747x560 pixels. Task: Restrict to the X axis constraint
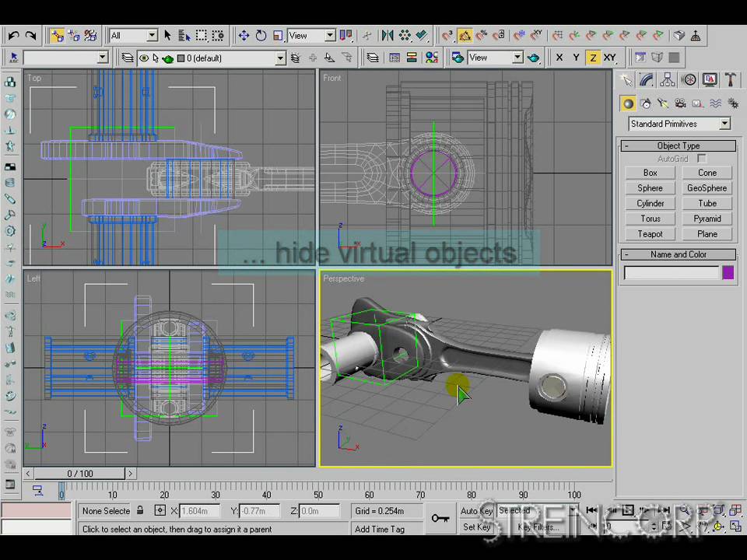pyautogui.click(x=559, y=58)
